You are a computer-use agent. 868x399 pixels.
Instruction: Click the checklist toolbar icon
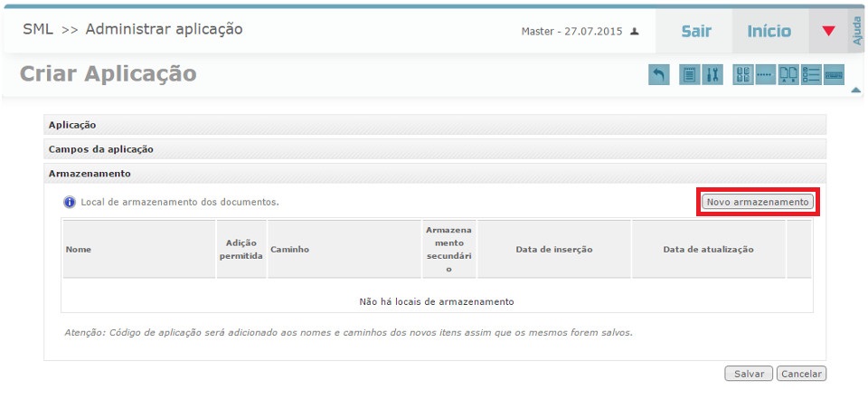tap(811, 75)
